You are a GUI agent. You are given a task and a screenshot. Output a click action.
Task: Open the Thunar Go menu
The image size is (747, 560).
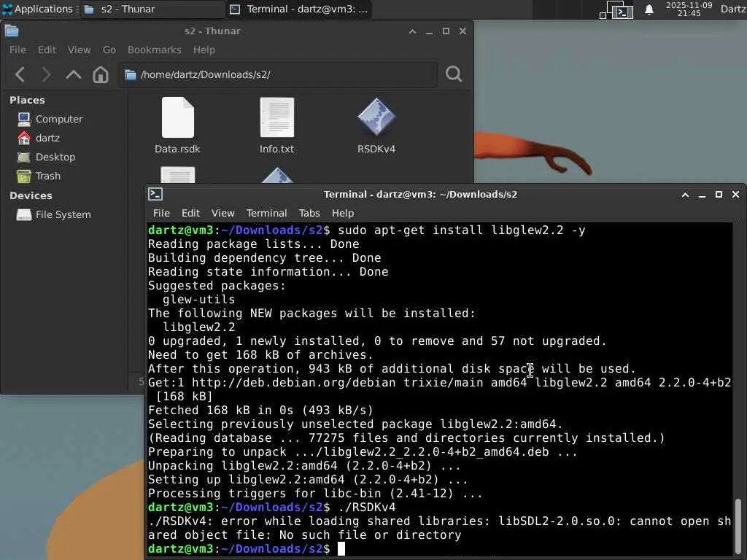point(109,50)
